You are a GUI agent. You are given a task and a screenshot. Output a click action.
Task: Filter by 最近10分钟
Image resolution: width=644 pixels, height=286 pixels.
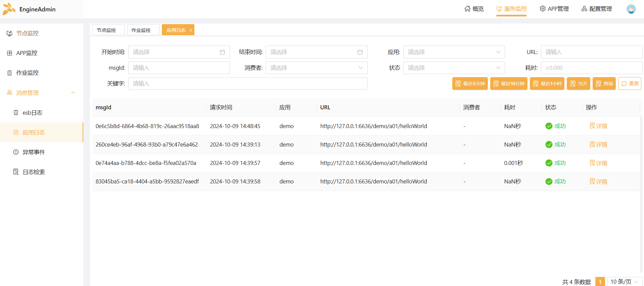(x=509, y=83)
